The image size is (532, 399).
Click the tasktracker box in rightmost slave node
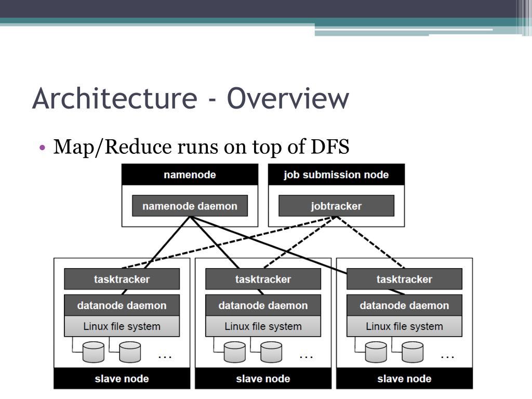404,279
